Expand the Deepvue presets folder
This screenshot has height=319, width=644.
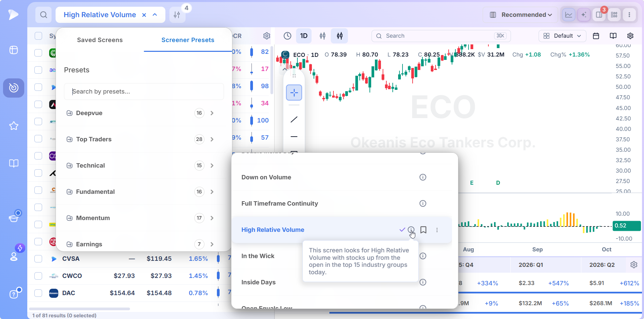tap(141, 113)
